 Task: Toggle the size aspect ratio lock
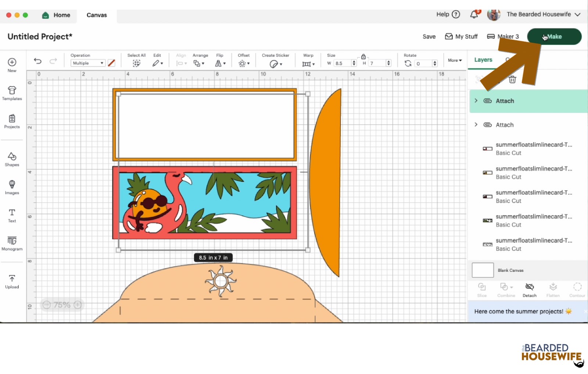[x=363, y=56]
